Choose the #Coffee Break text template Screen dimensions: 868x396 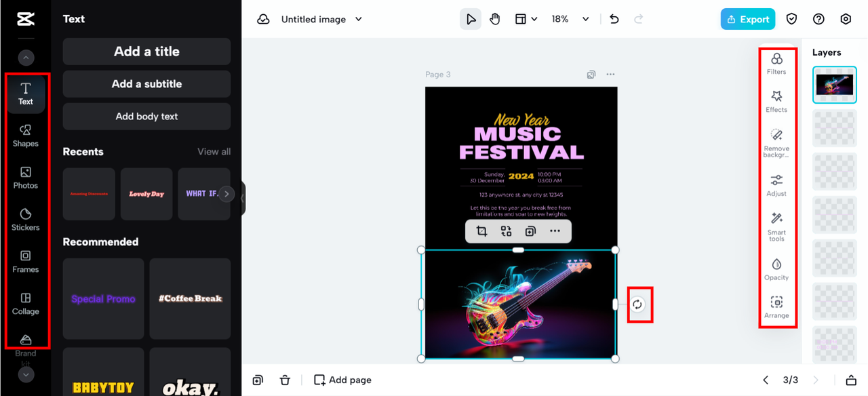click(x=191, y=298)
